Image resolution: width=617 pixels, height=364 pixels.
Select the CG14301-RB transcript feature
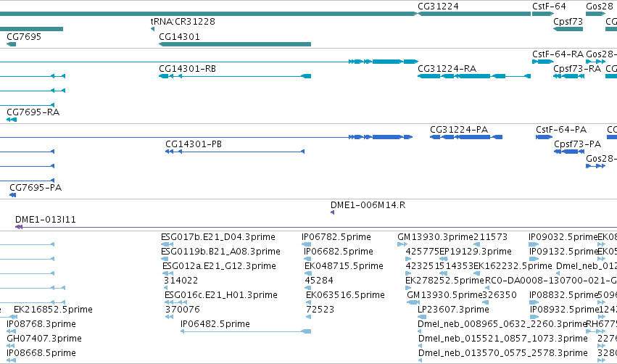pyautogui.click(x=235, y=76)
